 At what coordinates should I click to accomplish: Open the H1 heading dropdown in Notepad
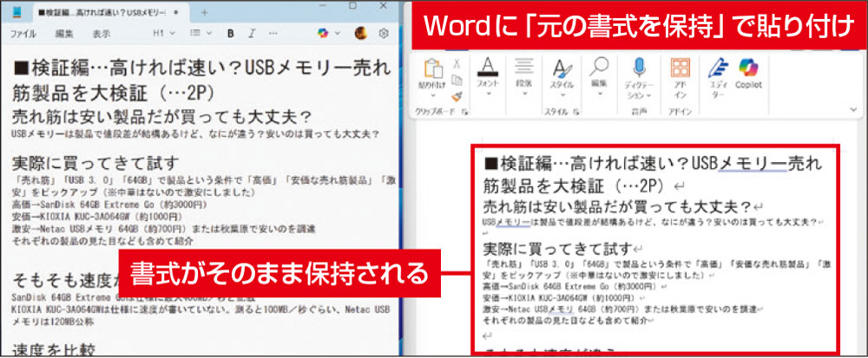pyautogui.click(x=164, y=33)
